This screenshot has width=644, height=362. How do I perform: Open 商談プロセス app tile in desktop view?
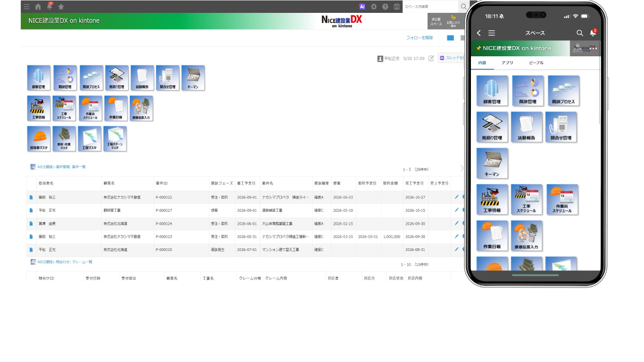[91, 78]
